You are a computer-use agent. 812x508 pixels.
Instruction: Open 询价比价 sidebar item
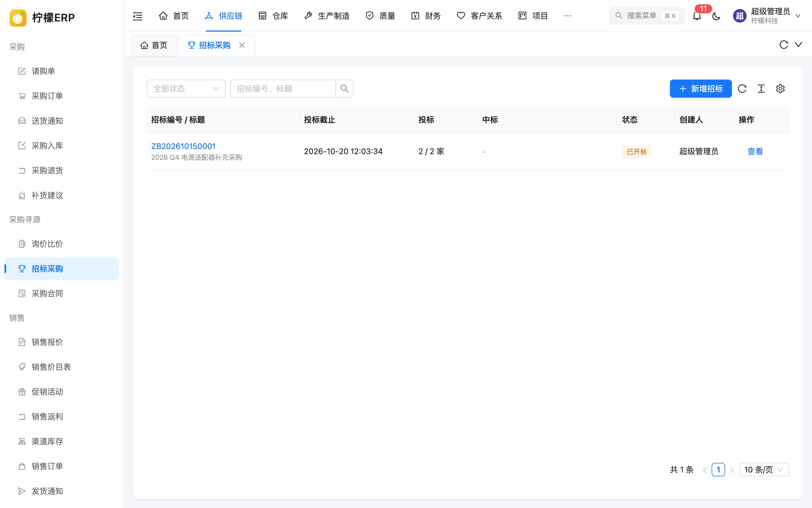(x=62, y=244)
